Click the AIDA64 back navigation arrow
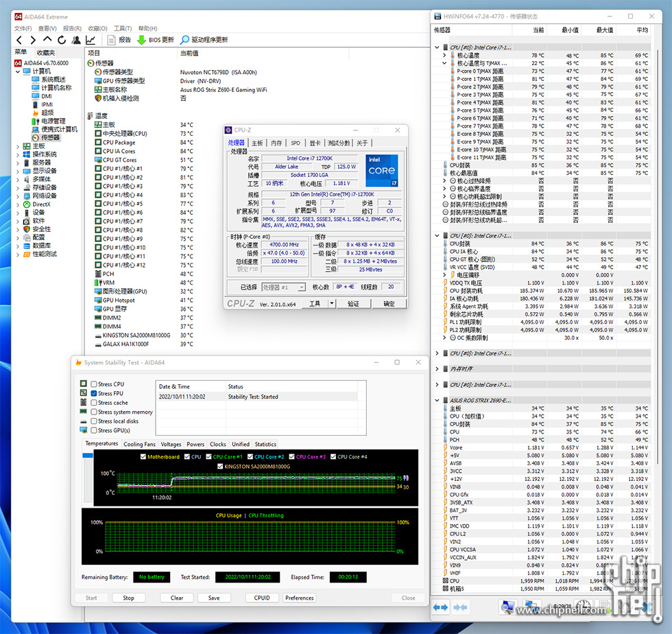This screenshot has width=672, height=634. pyautogui.click(x=20, y=40)
